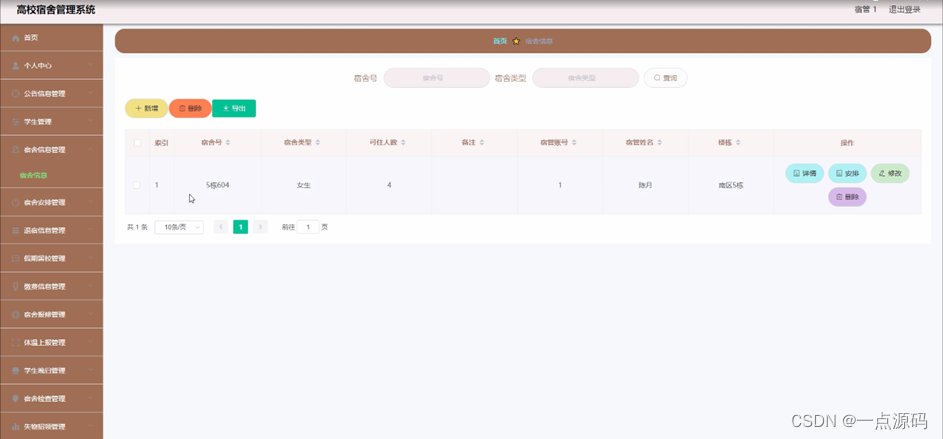Sort table by 宿舍号 using its sort arrows
The image size is (943, 439).
228,143
